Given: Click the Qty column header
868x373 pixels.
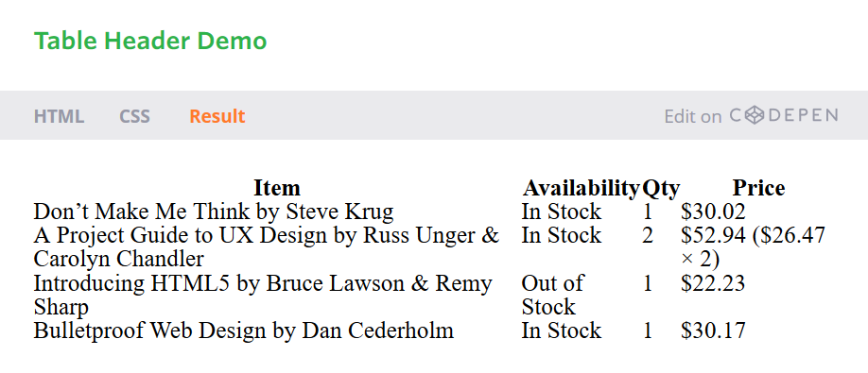Looking at the screenshot, I should point(661,190).
